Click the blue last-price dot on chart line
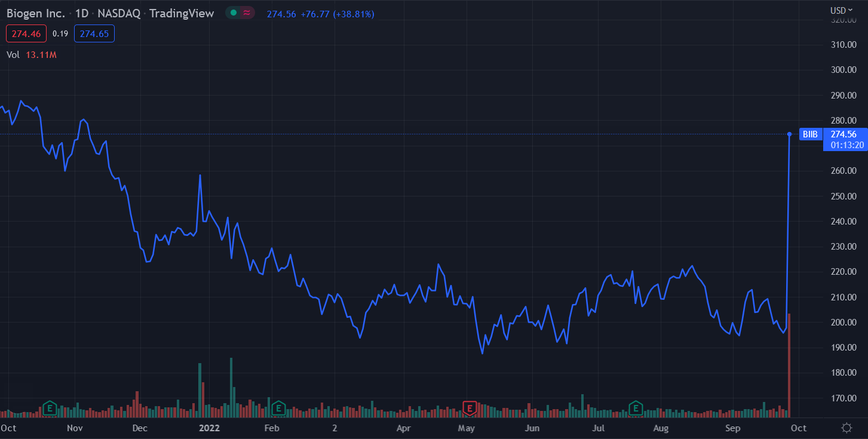The width and height of the screenshot is (868, 439). point(790,134)
